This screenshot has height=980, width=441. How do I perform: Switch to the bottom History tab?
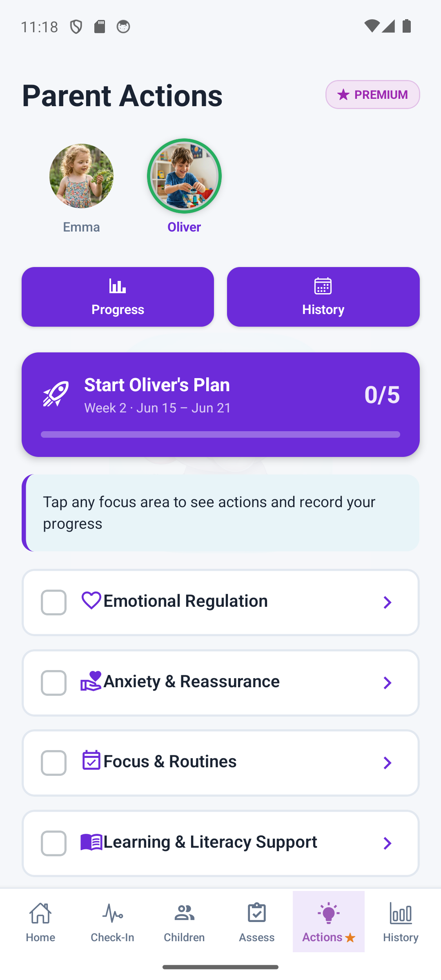401,922
